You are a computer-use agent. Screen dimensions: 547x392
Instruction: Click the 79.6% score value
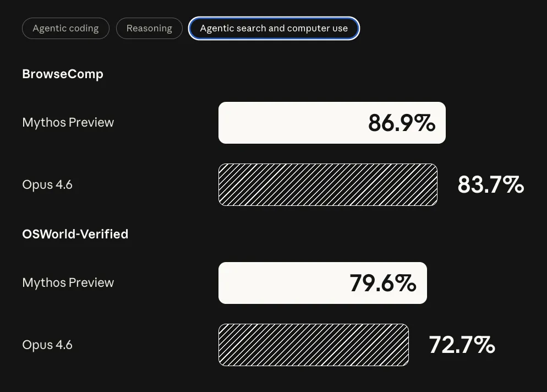[382, 283]
